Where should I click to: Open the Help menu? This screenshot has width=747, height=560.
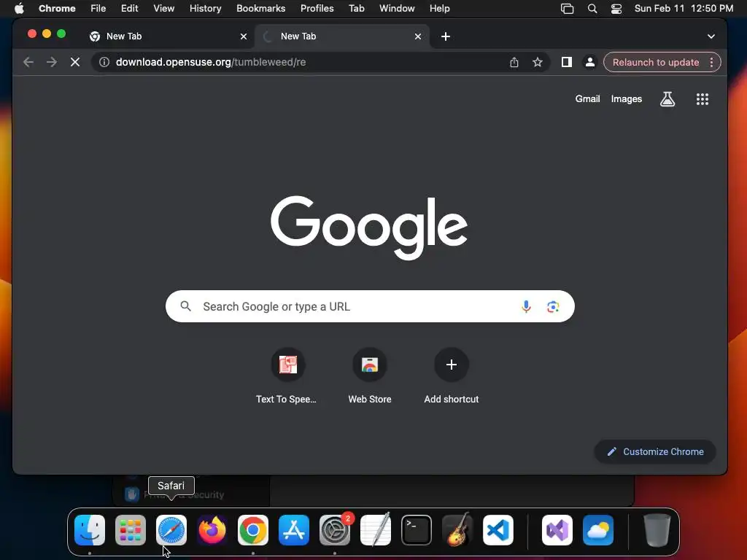click(439, 8)
